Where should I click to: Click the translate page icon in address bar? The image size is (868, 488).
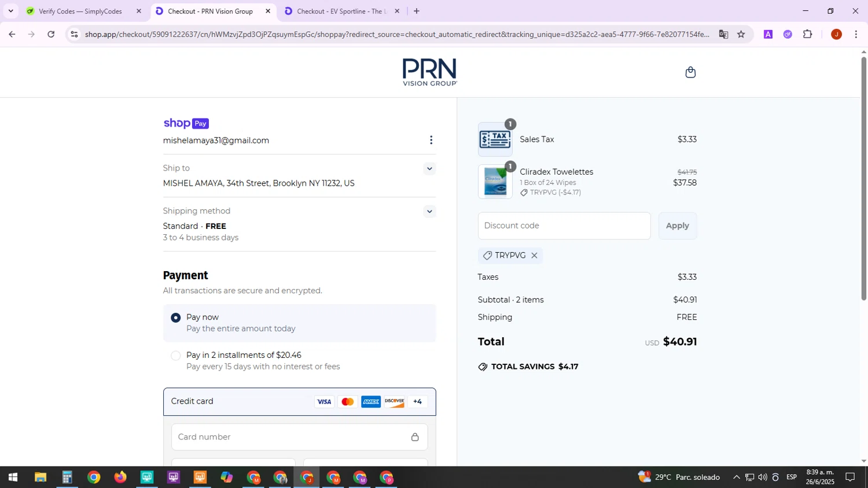pos(723,34)
